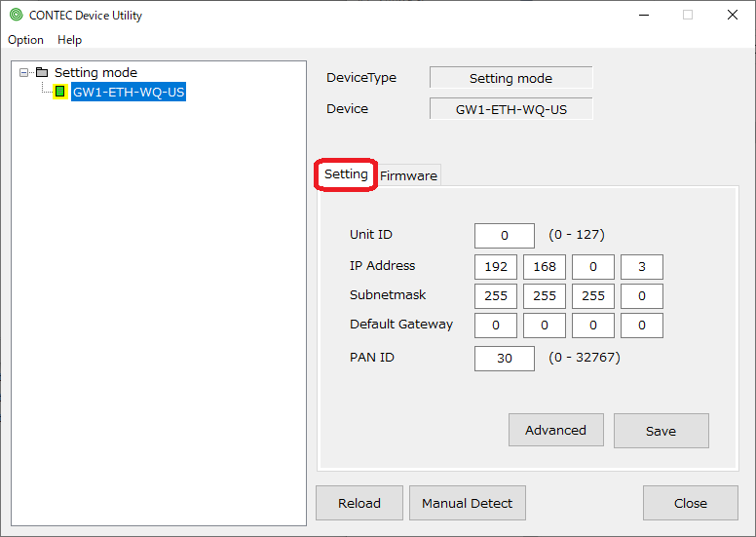Click IP Address last octet 3
This screenshot has width=756, height=537.
tap(642, 267)
